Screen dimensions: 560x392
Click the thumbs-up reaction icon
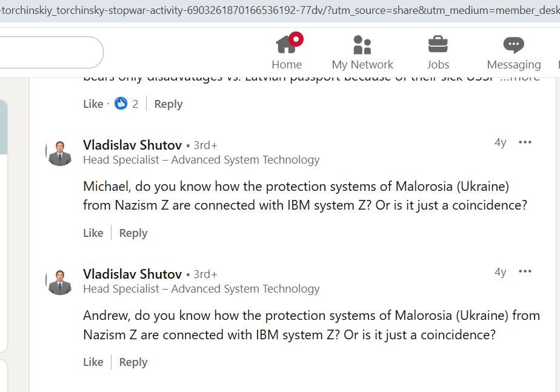(x=121, y=104)
